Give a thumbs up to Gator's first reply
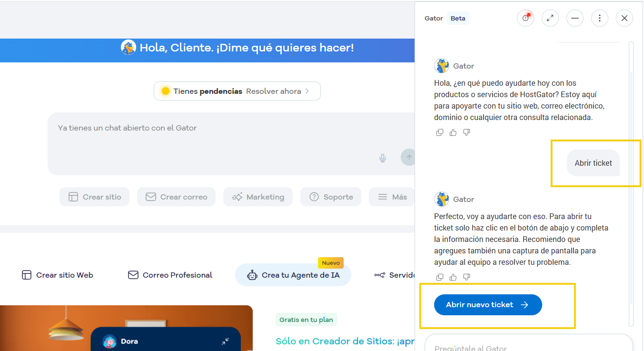This screenshot has width=644, height=351. tap(453, 132)
